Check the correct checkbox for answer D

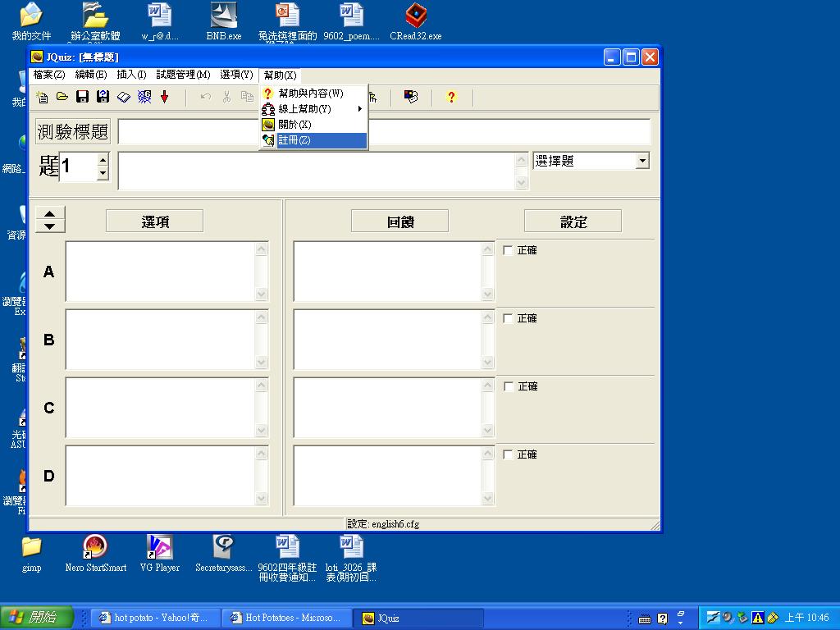click(x=508, y=454)
